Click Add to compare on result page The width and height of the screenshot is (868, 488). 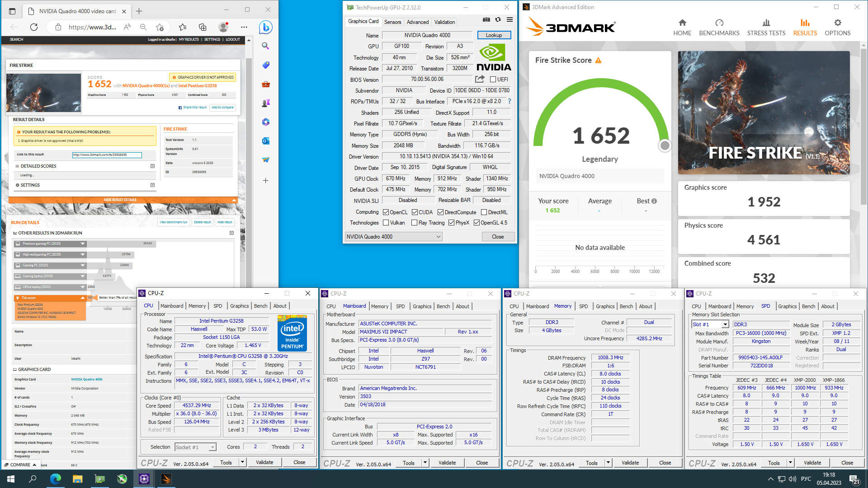[x=223, y=108]
